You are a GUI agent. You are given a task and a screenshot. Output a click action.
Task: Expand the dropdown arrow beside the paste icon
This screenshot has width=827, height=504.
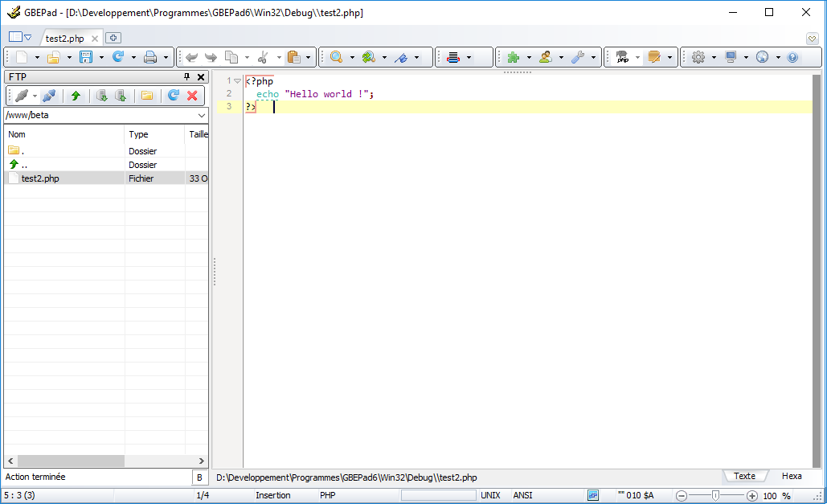coord(308,58)
